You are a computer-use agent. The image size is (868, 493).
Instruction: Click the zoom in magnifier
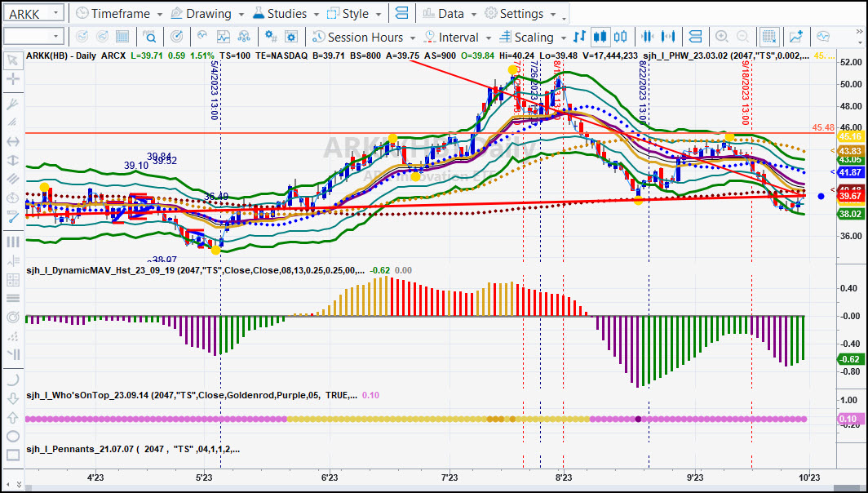pyautogui.click(x=721, y=37)
